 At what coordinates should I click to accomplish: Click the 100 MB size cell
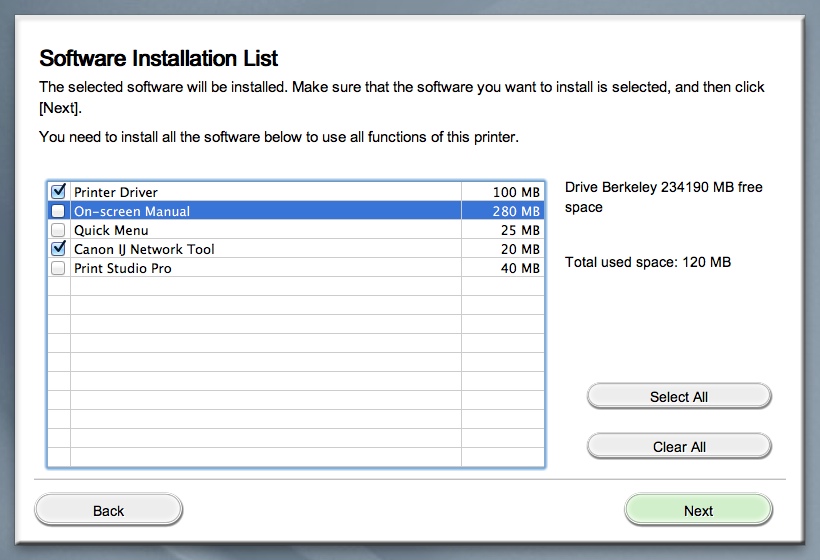pos(516,192)
